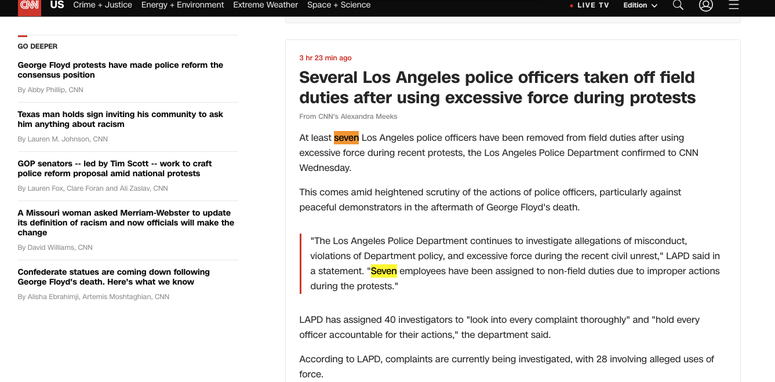Screen dimensions: 775x382
Task: Click 'By Lauren M. Johnson, CNN' byline
Action: 63,139
